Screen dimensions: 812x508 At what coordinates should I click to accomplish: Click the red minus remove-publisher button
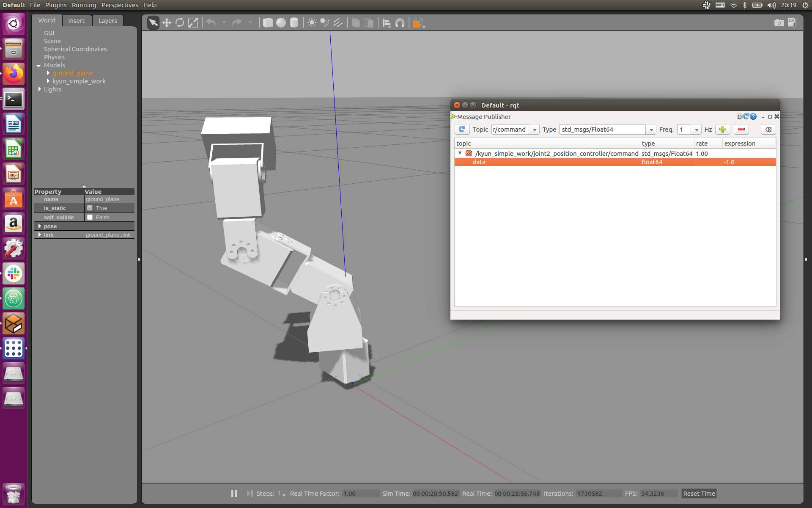[741, 130]
